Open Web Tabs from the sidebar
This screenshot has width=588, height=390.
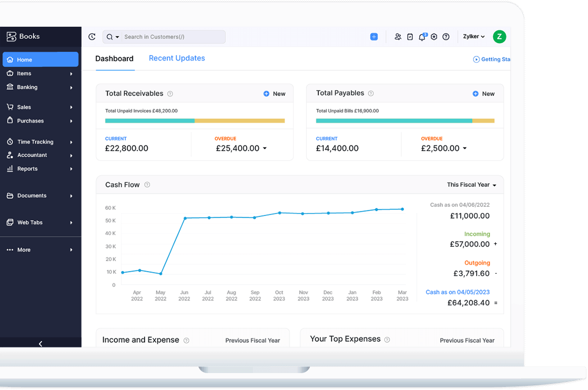click(x=31, y=222)
